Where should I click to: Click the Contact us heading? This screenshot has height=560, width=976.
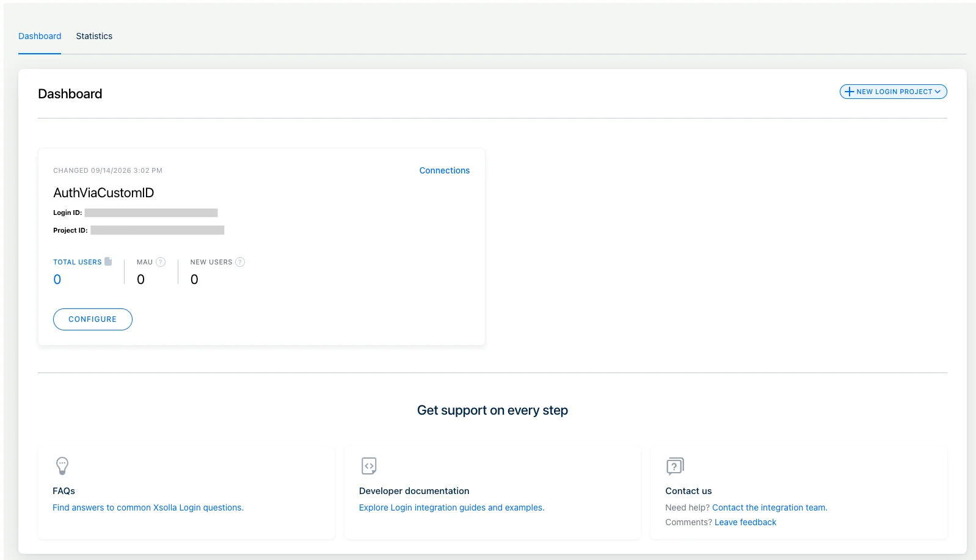tap(688, 491)
